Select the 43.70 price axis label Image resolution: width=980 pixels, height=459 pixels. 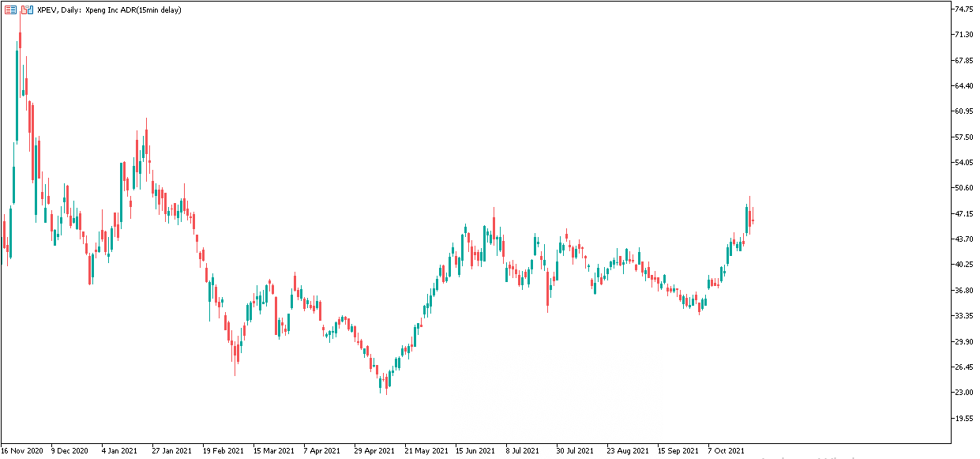point(964,239)
